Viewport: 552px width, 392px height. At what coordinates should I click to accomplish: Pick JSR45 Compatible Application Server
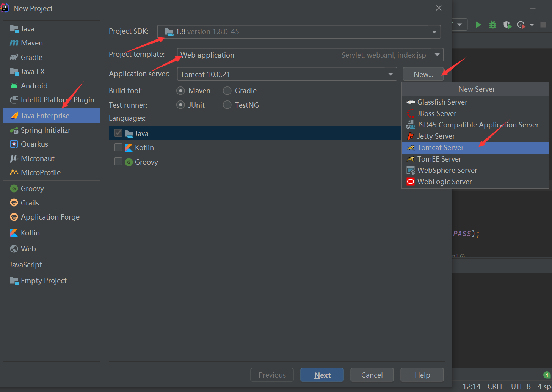click(x=475, y=125)
